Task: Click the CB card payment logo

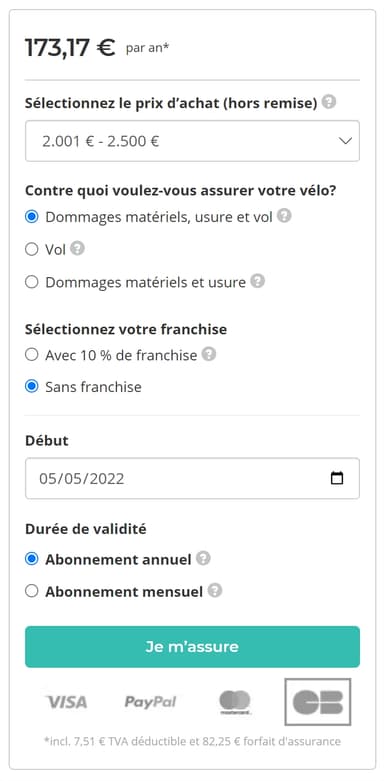Action: click(x=318, y=702)
